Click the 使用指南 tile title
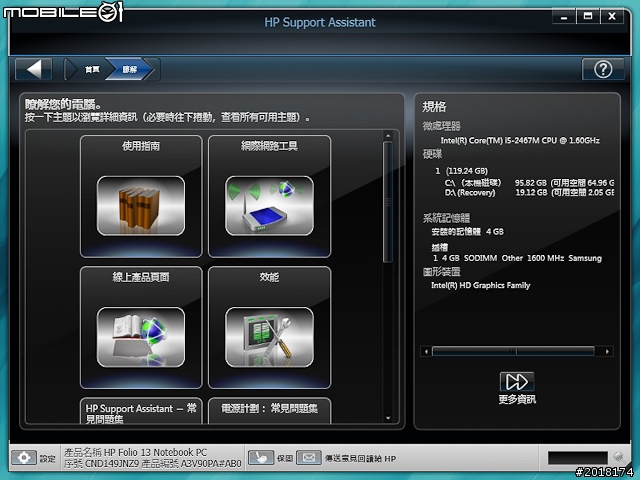 [x=141, y=146]
